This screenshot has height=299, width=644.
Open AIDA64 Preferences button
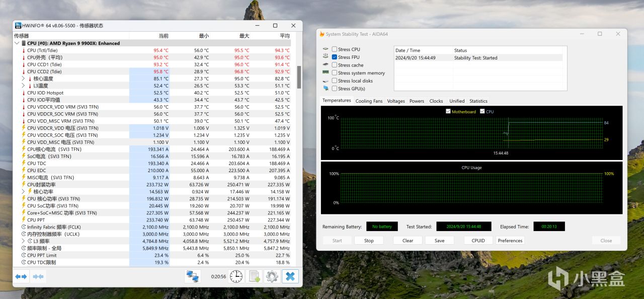click(x=510, y=241)
